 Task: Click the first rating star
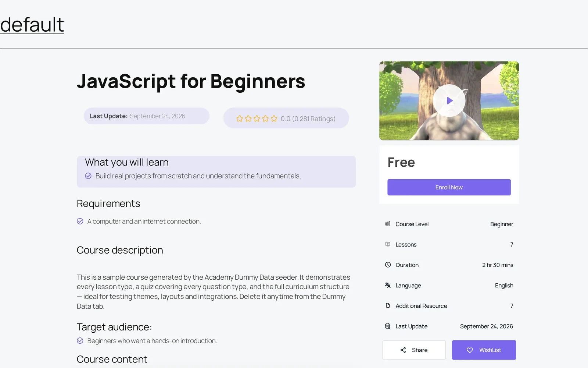(240, 118)
